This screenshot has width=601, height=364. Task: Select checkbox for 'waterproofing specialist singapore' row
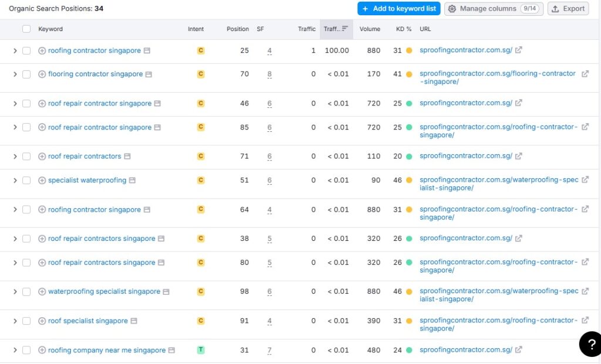click(26, 292)
